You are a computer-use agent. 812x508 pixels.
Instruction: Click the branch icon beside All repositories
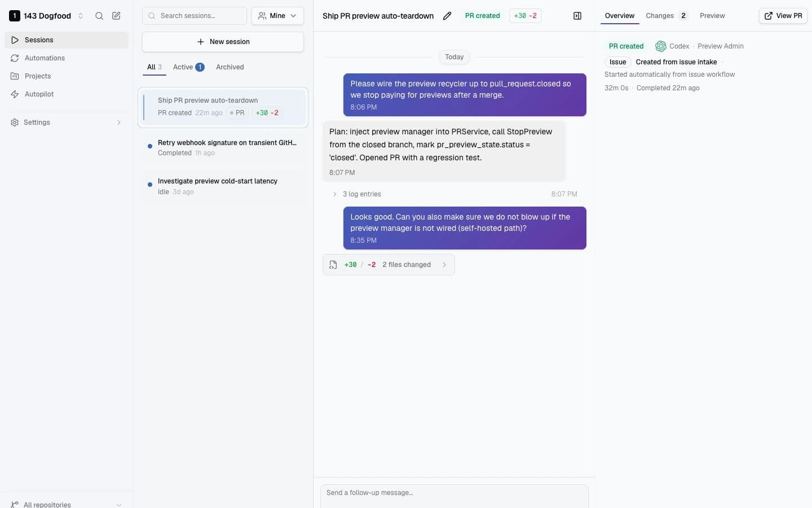tap(15, 505)
